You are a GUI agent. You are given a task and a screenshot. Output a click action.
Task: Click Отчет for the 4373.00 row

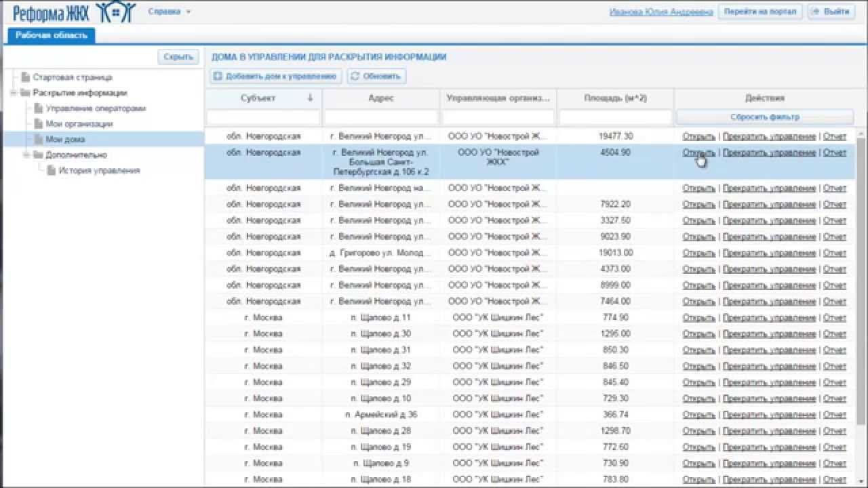pyautogui.click(x=835, y=270)
